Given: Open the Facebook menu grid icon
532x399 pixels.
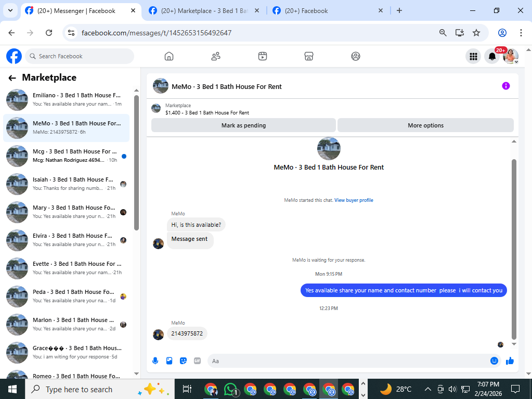Looking at the screenshot, I should (473, 56).
